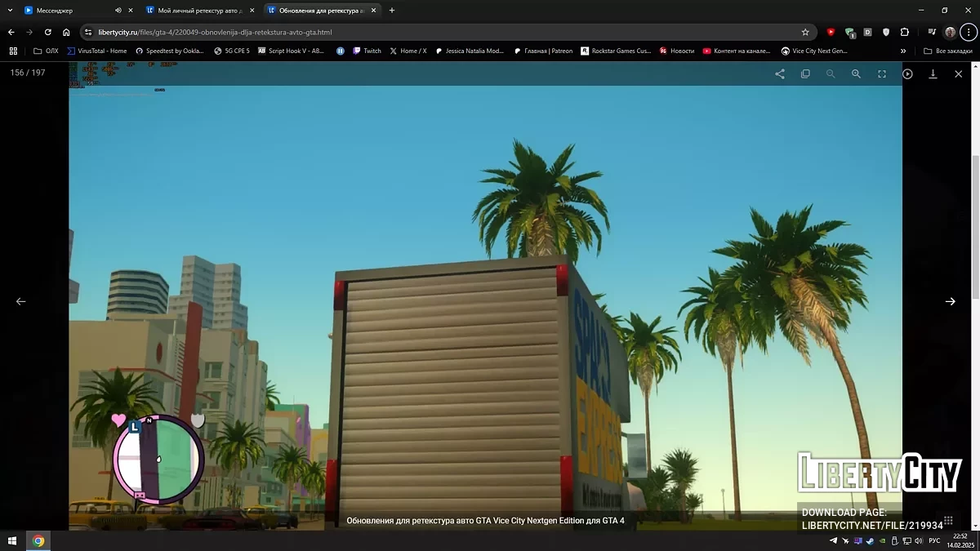
Task: Go to the next gallery image
Action: click(950, 301)
